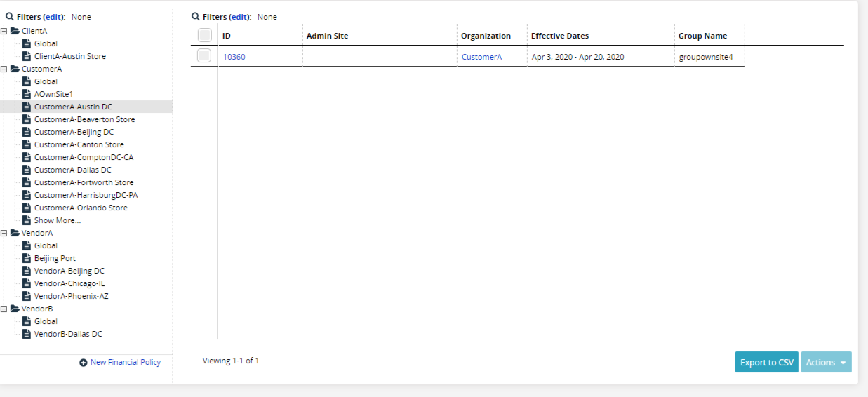Click the plus icon for New Financial Policy
The width and height of the screenshot is (868, 397).
(x=84, y=363)
